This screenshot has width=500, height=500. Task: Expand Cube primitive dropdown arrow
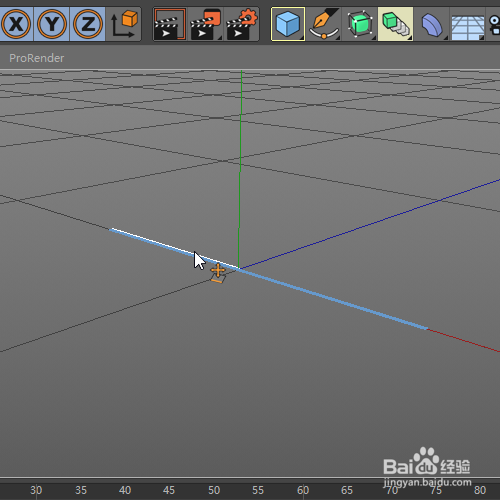click(302, 38)
